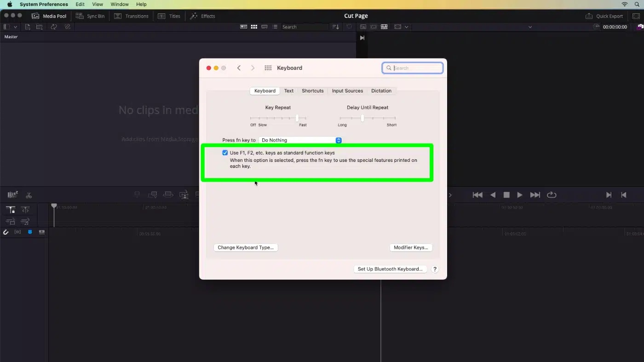Image resolution: width=644 pixels, height=362 pixels.
Task: Click the Search field in Keyboard preferences
Action: click(412, 68)
